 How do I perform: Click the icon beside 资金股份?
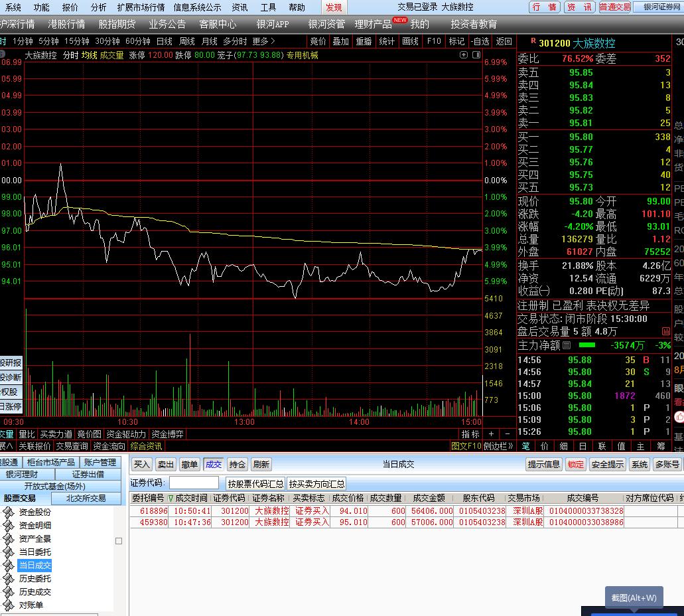click(x=9, y=512)
